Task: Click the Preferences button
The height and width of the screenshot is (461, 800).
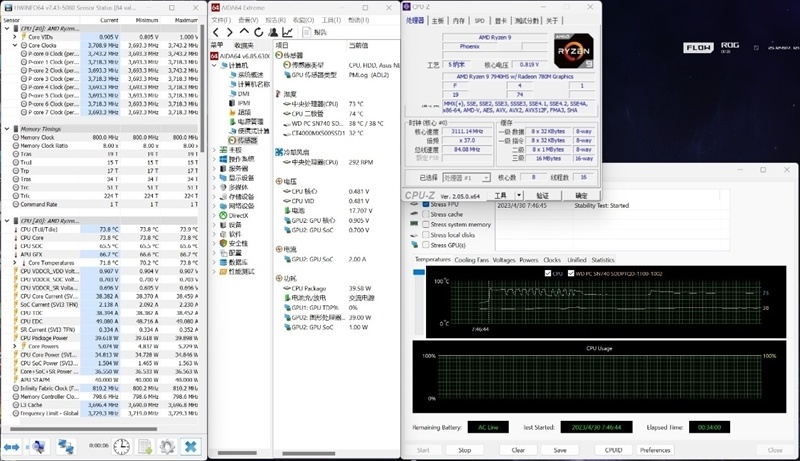Action: click(655, 450)
